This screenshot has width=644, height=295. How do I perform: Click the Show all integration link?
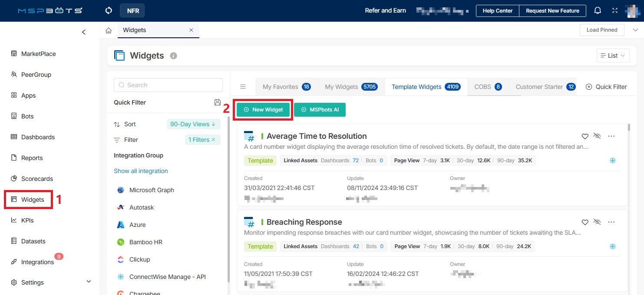141,171
